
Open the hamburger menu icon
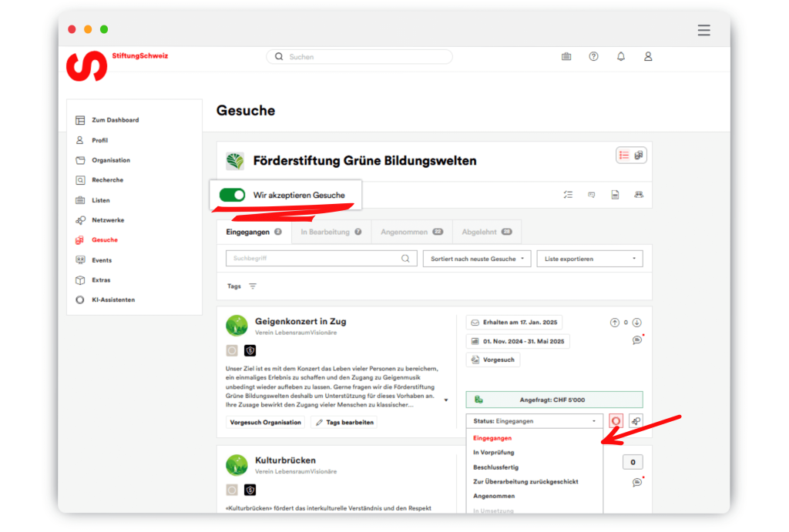[703, 30]
